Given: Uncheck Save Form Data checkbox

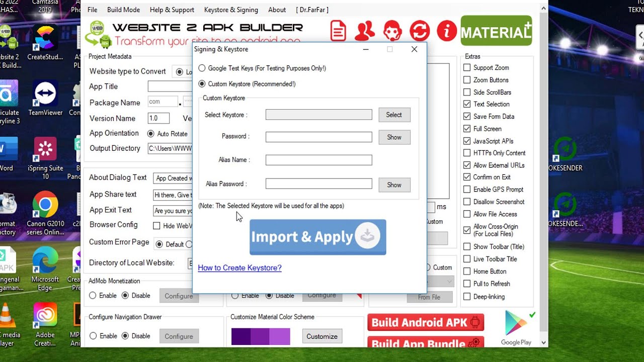Looking at the screenshot, I should click(467, 116).
